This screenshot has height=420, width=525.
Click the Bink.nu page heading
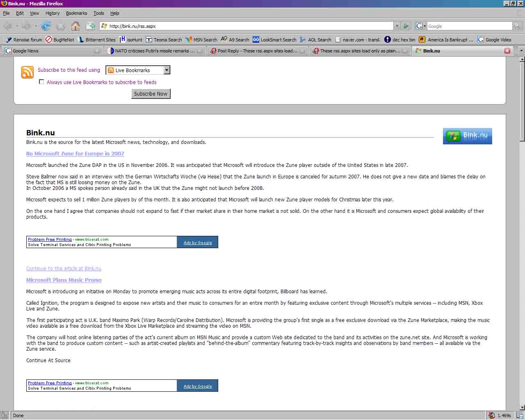pos(41,132)
